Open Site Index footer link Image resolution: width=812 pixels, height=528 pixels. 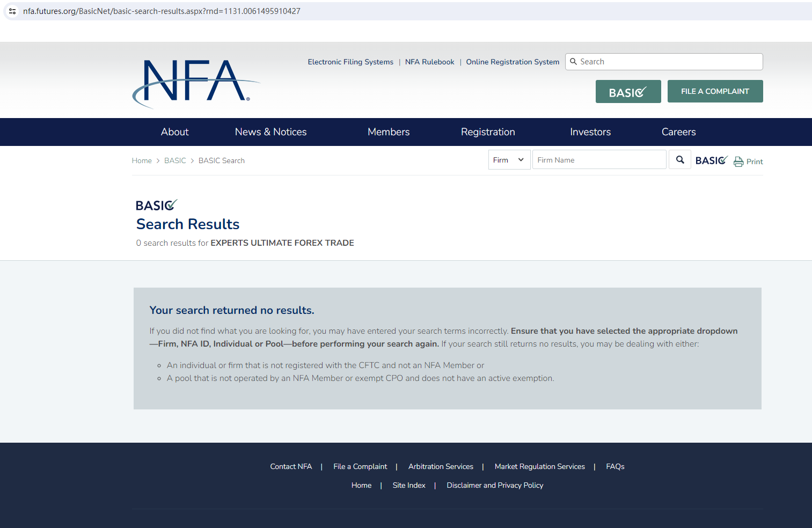coord(409,485)
